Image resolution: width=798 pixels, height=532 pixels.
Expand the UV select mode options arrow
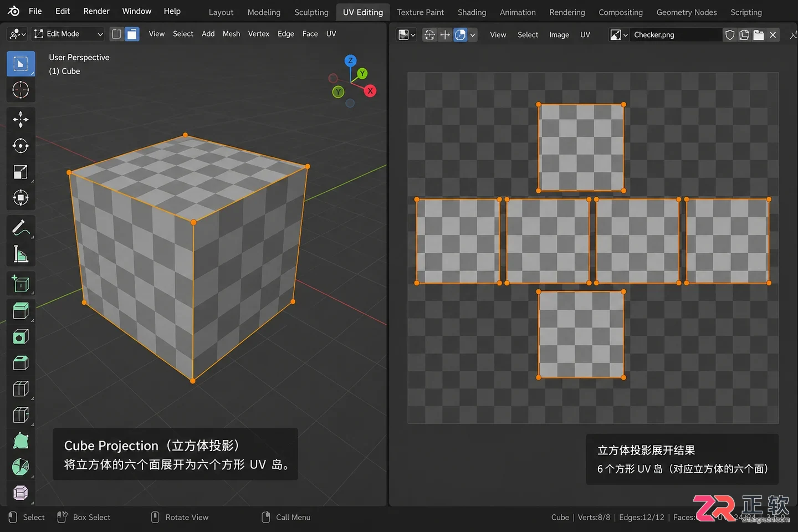(x=473, y=35)
